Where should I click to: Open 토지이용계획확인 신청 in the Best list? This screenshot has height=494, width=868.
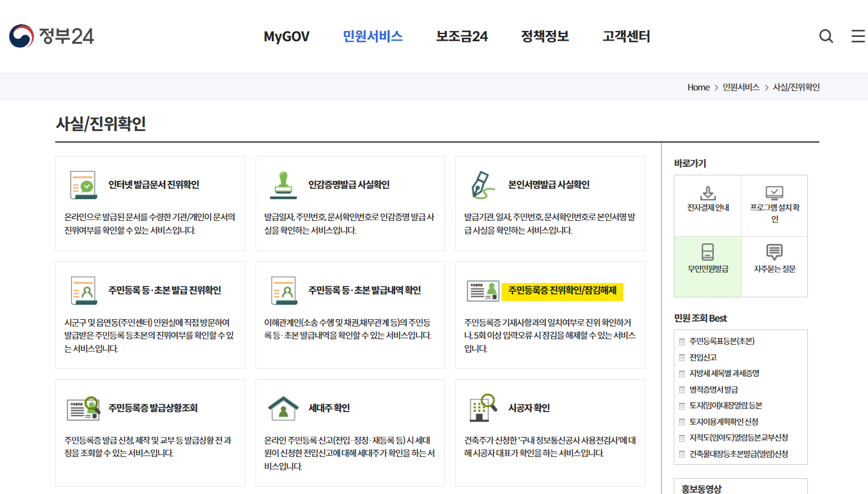point(724,422)
